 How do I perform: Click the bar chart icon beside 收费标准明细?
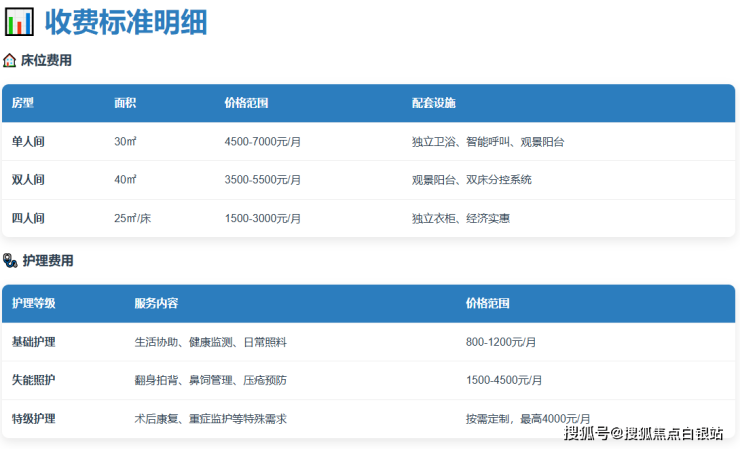(x=19, y=22)
